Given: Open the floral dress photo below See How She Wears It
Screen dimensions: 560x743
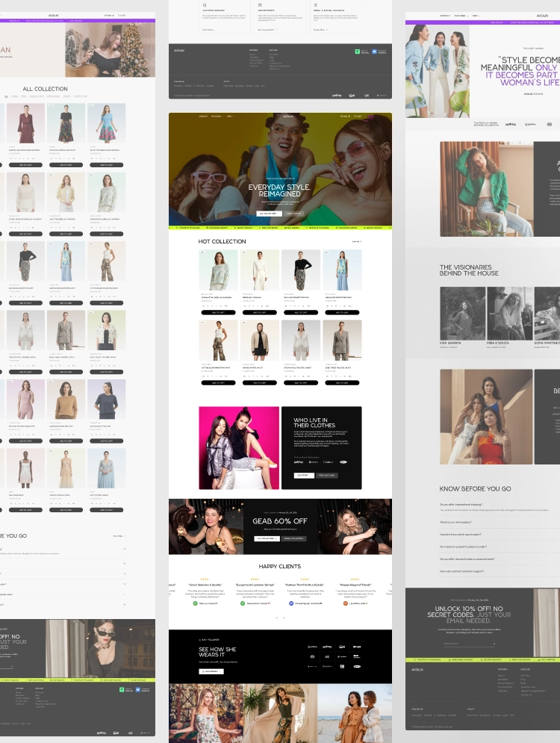Looking at the screenshot, I should click(205, 713).
